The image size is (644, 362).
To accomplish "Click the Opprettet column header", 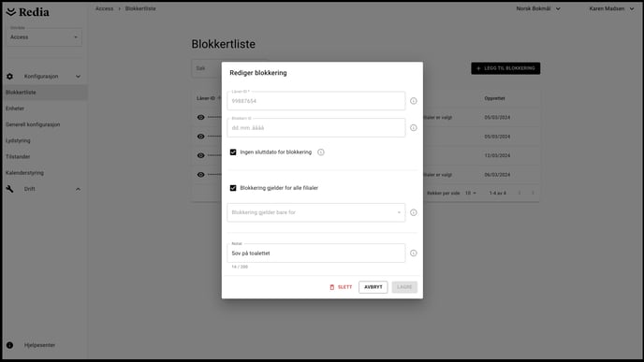I will click(x=494, y=98).
